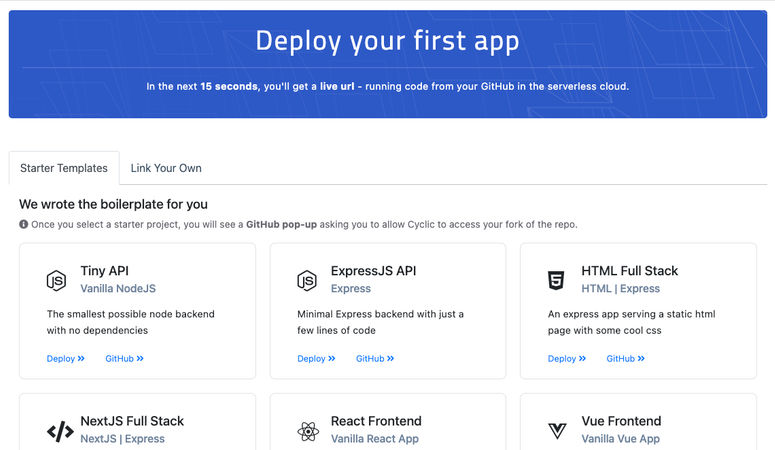Click the 'Minimal Express backend' description

tap(381, 322)
